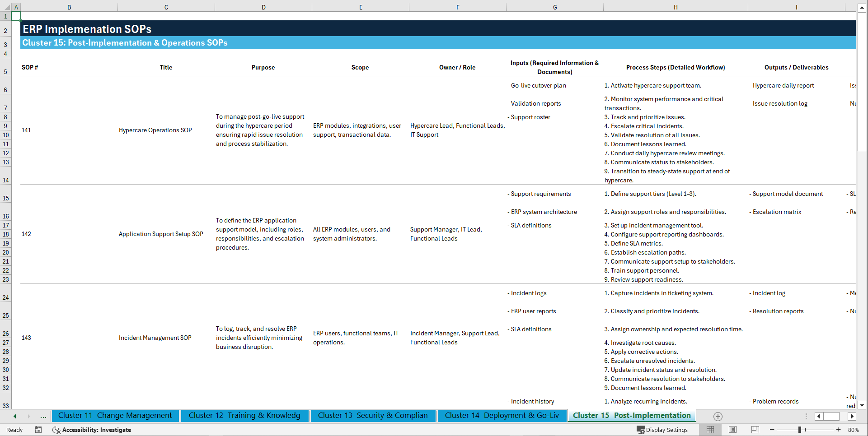The height and width of the screenshot is (436, 868).
Task: Add a new worksheet with the plus icon
Action: tap(717, 416)
